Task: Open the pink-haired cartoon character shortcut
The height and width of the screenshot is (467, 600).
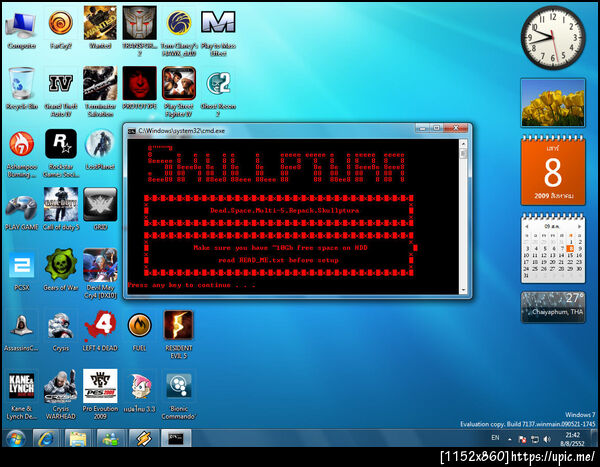Action: coord(139,393)
